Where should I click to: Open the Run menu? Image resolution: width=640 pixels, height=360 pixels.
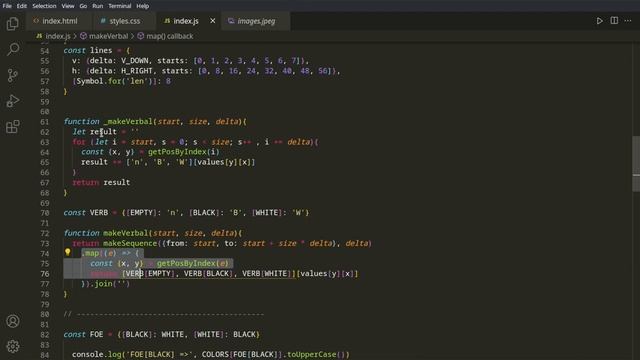tap(98, 6)
